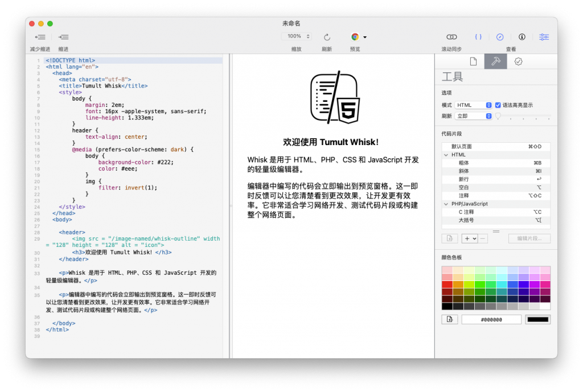Toggle scroll sync (滚动同步) link icon
The width and height of the screenshot is (583, 392).
click(451, 37)
